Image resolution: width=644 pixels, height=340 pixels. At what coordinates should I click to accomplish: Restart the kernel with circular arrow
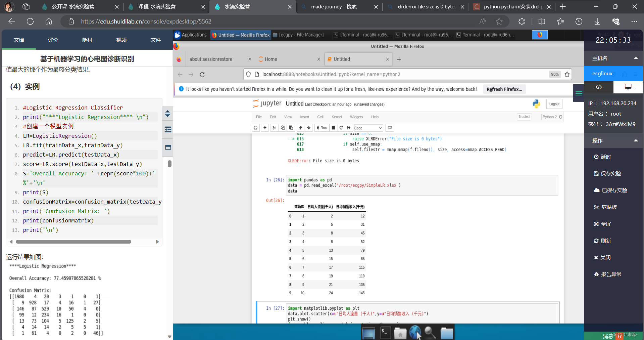(x=341, y=128)
